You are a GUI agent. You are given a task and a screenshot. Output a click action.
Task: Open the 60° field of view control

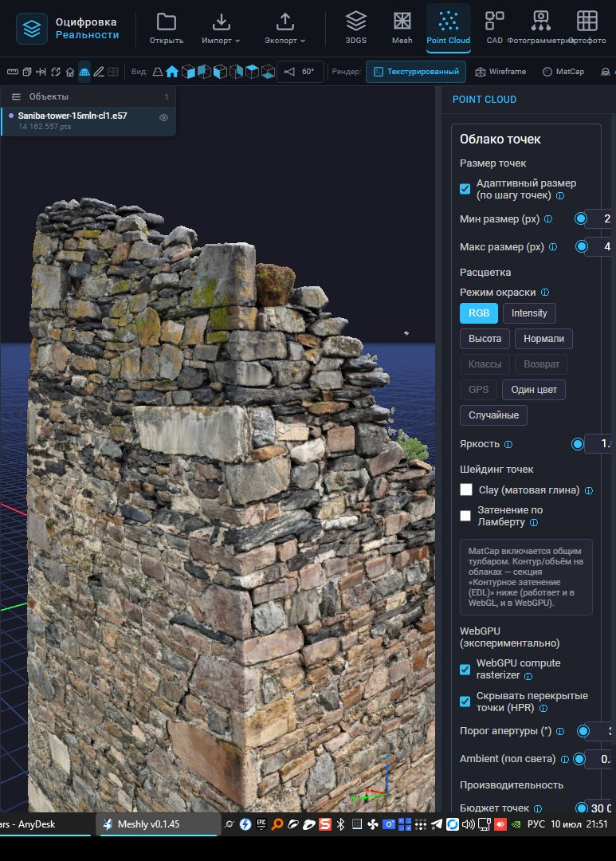tap(300, 72)
